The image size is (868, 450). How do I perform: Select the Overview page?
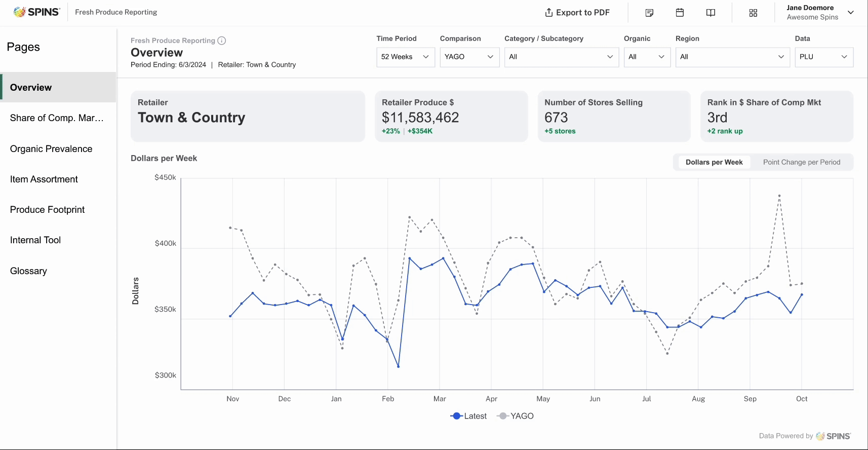click(x=58, y=87)
